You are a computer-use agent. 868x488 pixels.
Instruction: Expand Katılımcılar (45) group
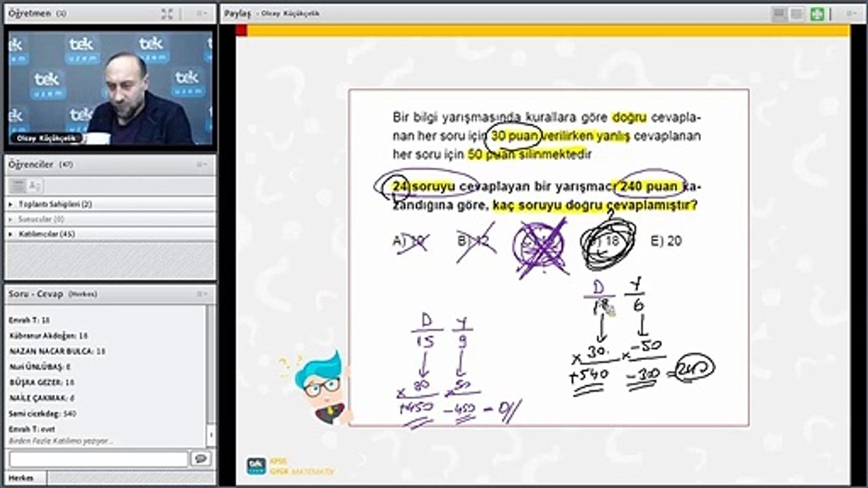pos(110,234)
